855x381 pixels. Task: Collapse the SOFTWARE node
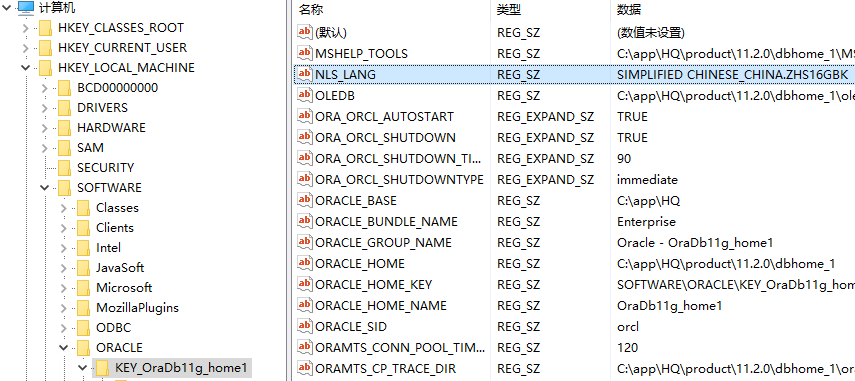45,188
